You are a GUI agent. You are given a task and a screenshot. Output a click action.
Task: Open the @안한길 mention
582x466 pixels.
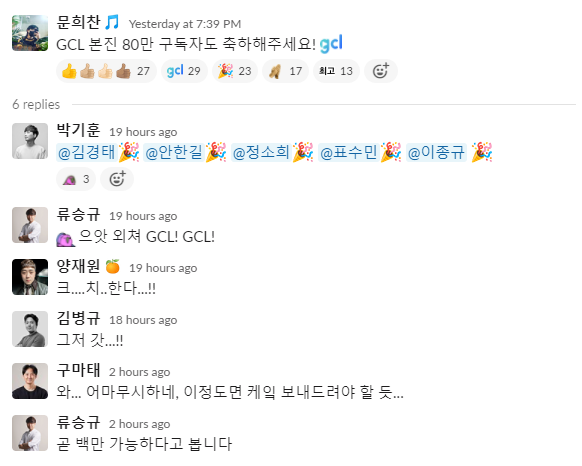coord(174,153)
